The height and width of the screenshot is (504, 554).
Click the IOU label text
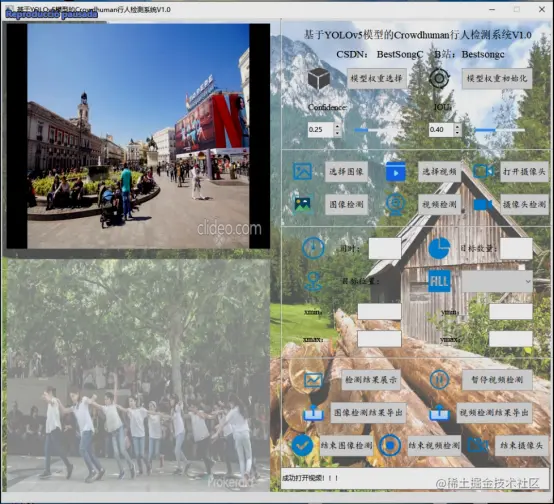point(443,107)
